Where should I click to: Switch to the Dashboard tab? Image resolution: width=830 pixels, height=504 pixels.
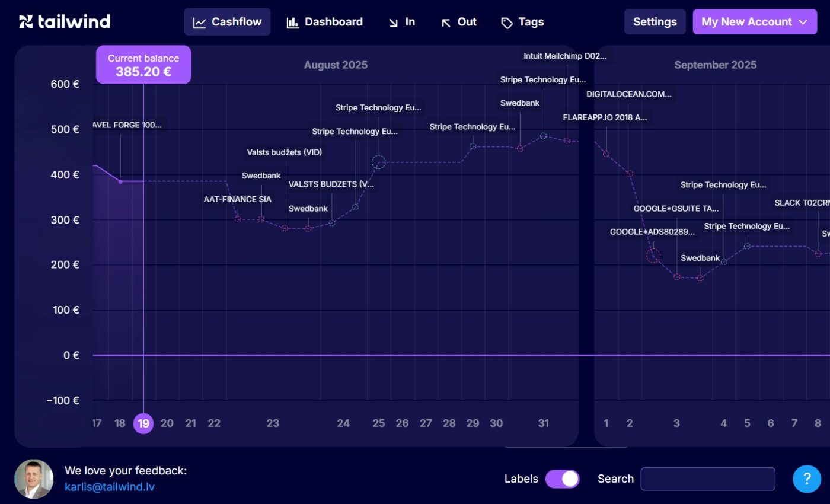tap(324, 22)
